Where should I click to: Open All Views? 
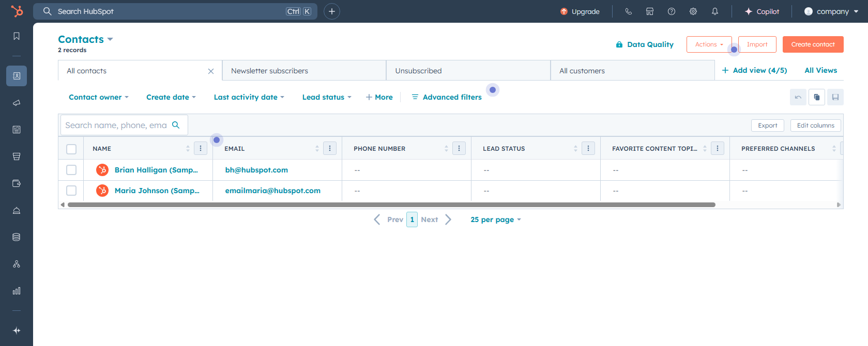point(821,70)
